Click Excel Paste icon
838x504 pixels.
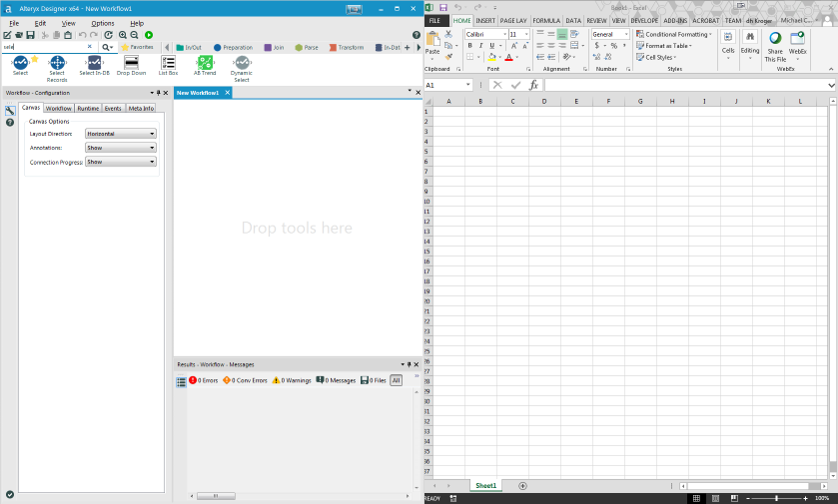[x=432, y=39]
